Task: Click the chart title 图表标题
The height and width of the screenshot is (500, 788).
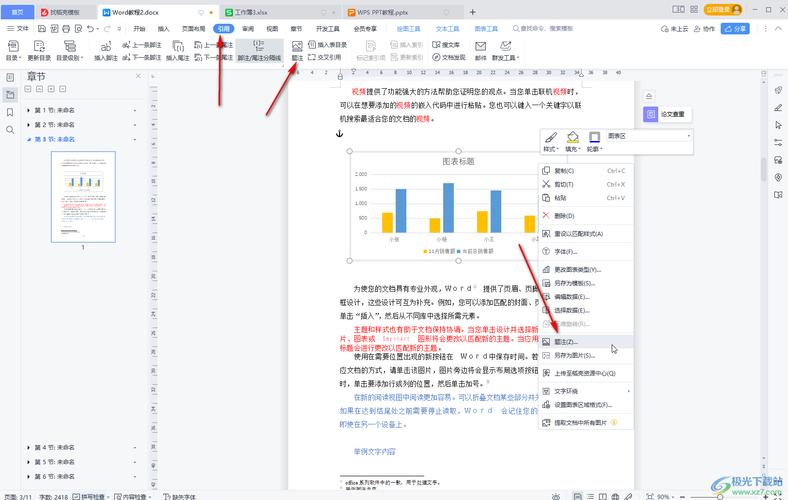Action: pos(458,161)
